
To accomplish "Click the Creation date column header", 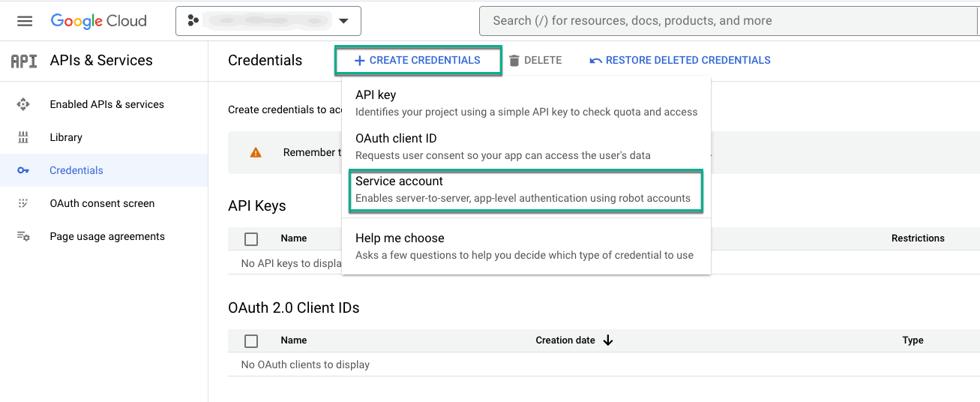I will click(565, 340).
